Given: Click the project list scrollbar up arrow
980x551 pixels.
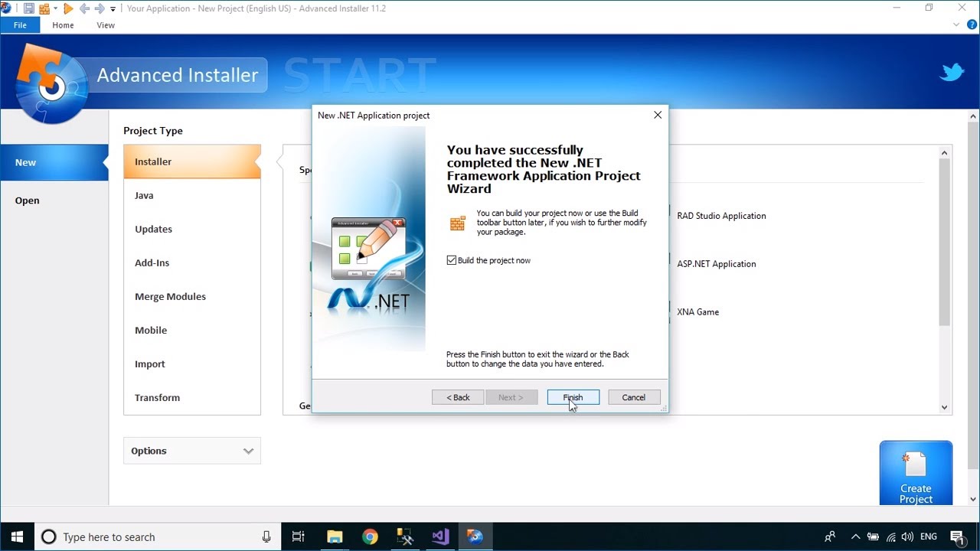Looking at the screenshot, I should [x=944, y=153].
